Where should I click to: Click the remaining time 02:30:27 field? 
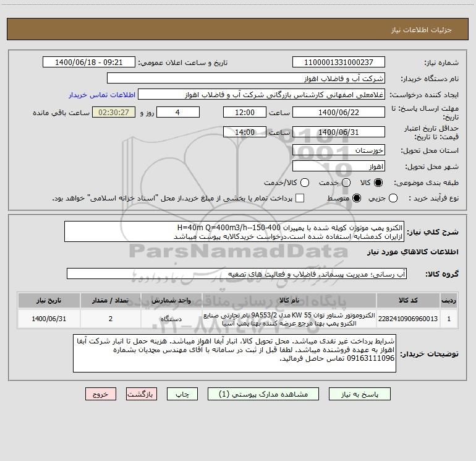point(114,112)
